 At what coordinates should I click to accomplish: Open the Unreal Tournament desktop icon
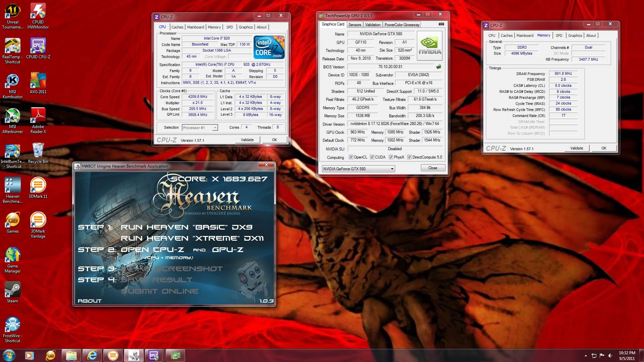click(13, 16)
